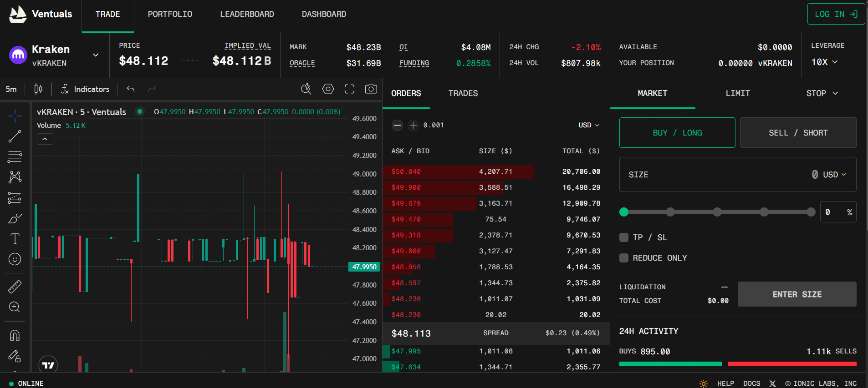Select the ruler measure tool
Image resolution: width=868 pixels, height=388 pixels.
pyautogui.click(x=15, y=287)
